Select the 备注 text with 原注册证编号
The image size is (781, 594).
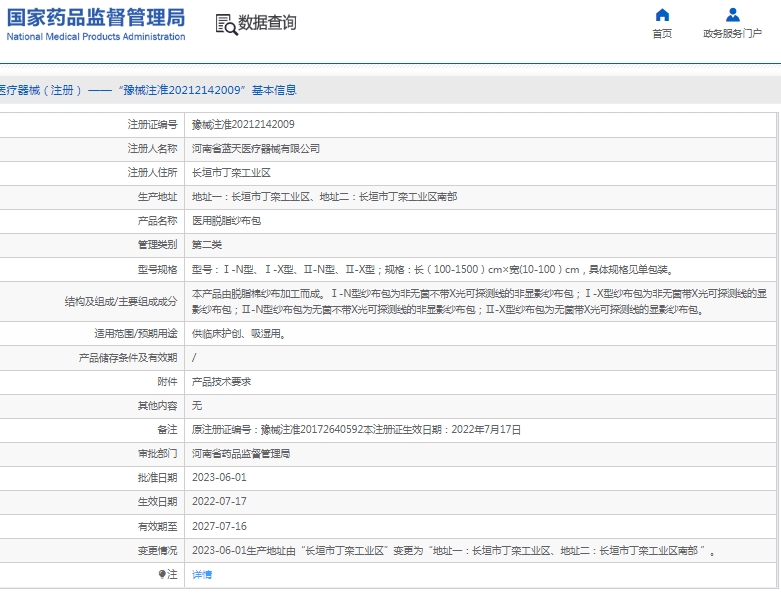[x=357, y=430]
